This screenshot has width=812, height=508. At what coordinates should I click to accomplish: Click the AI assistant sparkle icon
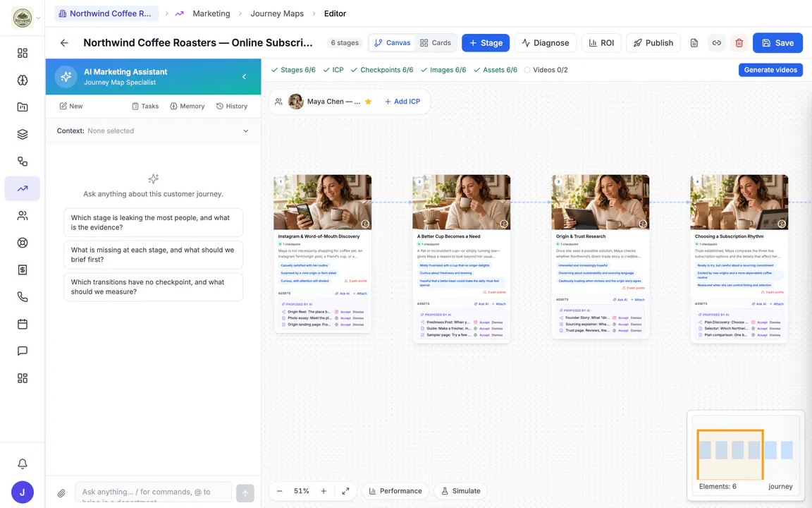(66, 77)
